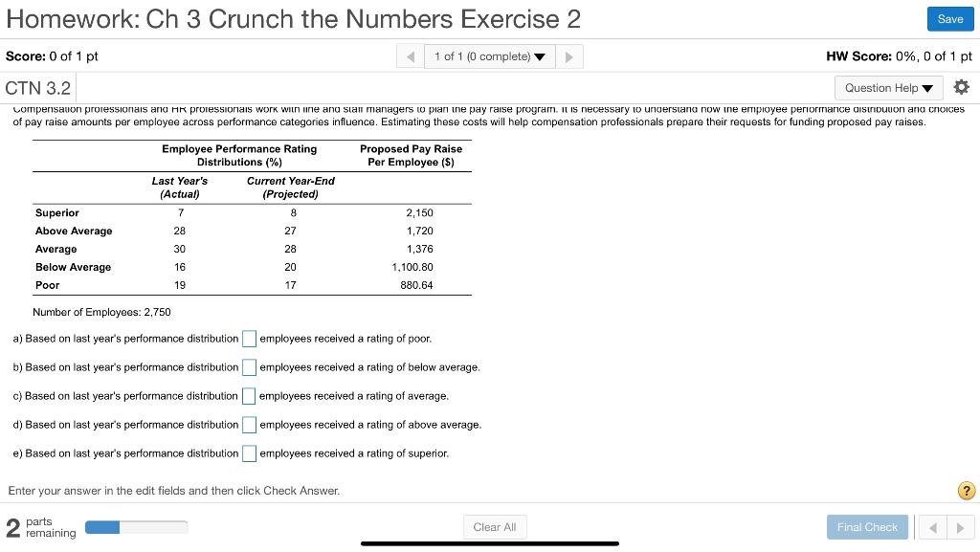The height and width of the screenshot is (552, 980).
Task: Open the settings gear icon
Action: pos(963,87)
